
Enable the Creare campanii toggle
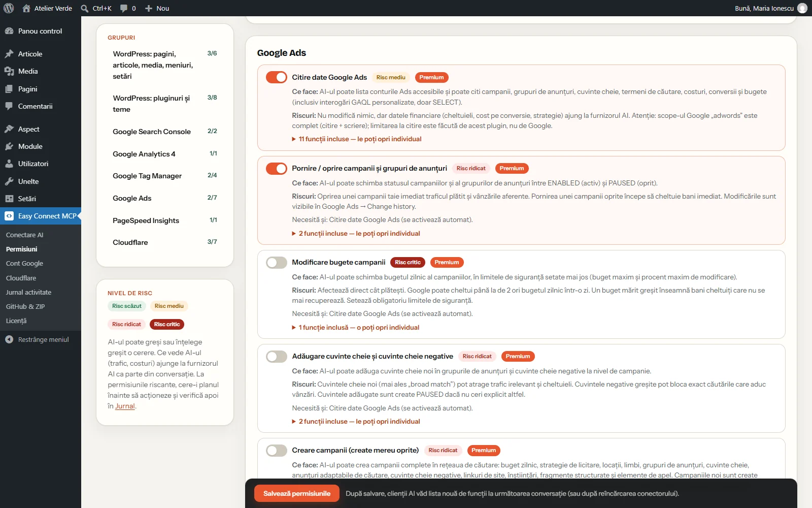[277, 451]
